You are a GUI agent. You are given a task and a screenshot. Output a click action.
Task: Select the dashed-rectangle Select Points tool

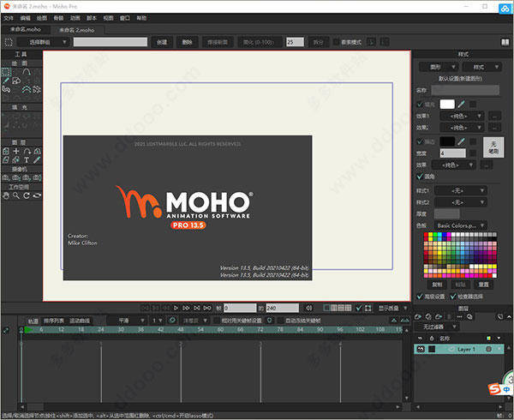click(x=6, y=72)
